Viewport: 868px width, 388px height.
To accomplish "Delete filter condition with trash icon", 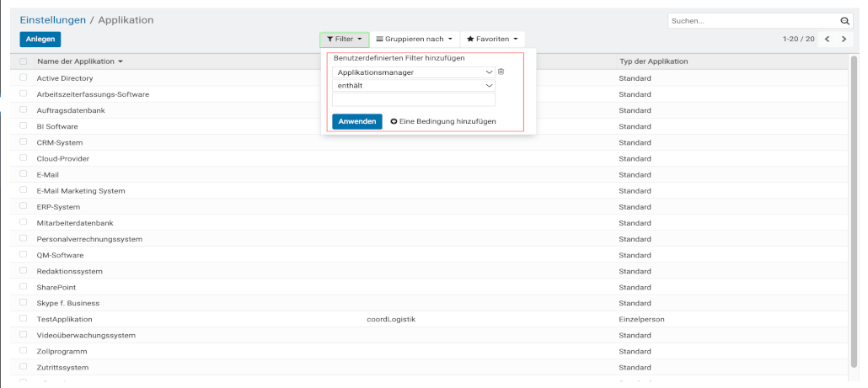I will click(501, 72).
